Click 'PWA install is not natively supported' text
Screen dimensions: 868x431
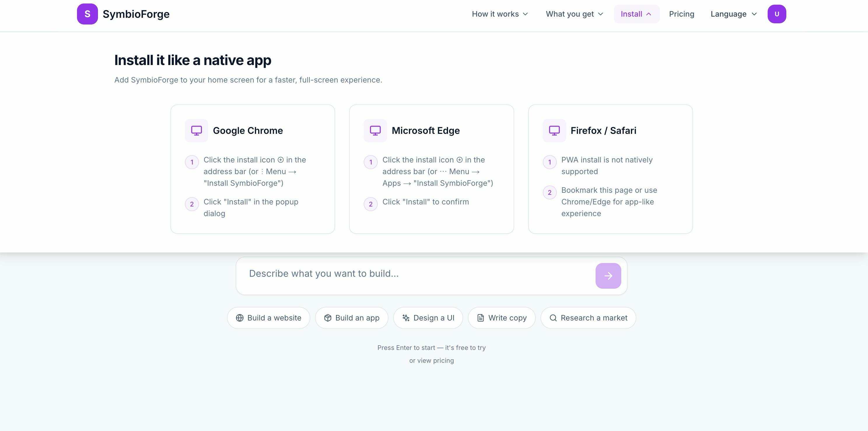click(x=607, y=165)
